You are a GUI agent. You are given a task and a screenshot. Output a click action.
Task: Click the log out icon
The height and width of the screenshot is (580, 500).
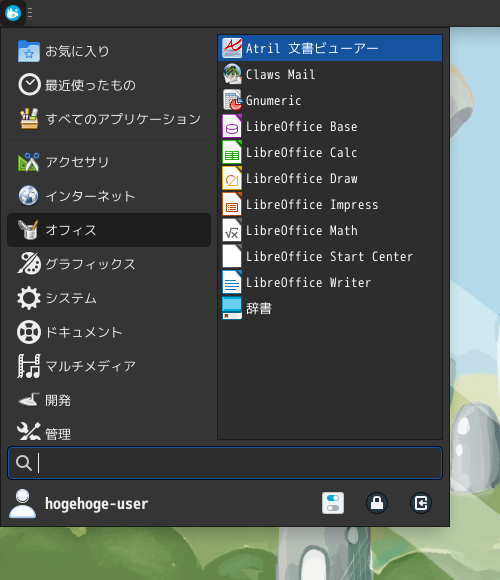pos(421,503)
